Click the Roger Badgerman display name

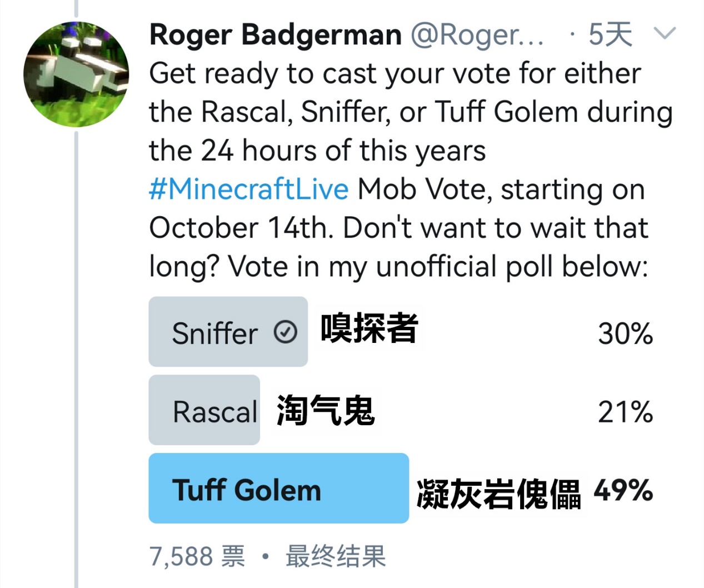point(276,34)
